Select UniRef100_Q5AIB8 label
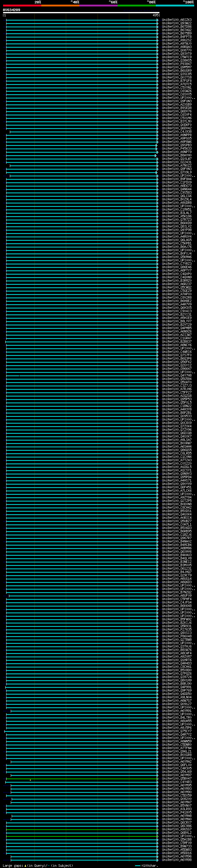 tap(177, 840)
